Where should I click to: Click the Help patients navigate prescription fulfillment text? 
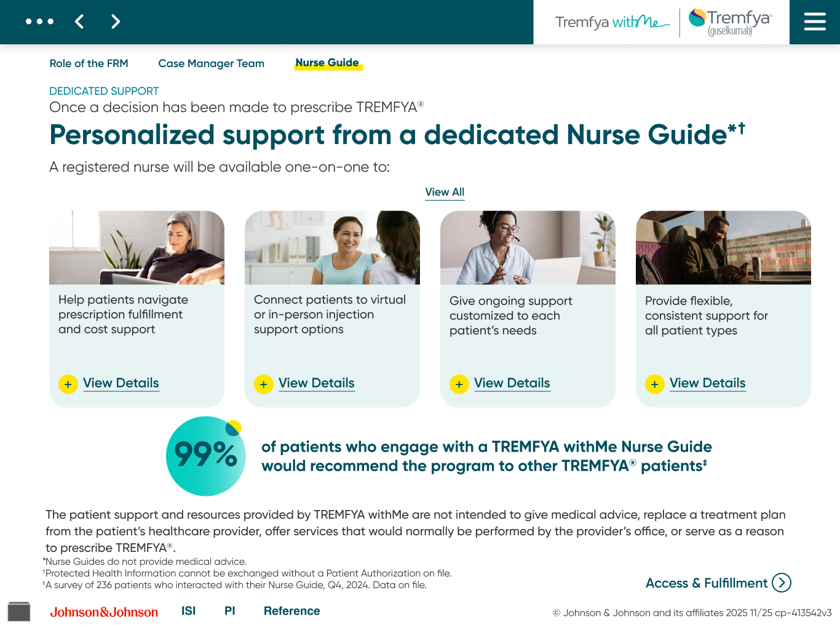(x=124, y=314)
